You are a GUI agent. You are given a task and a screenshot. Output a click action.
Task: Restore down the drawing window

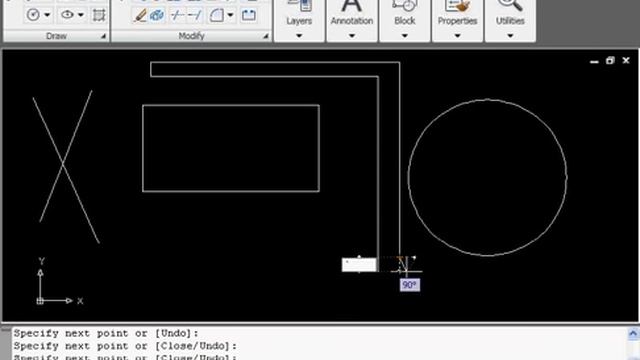(610, 60)
